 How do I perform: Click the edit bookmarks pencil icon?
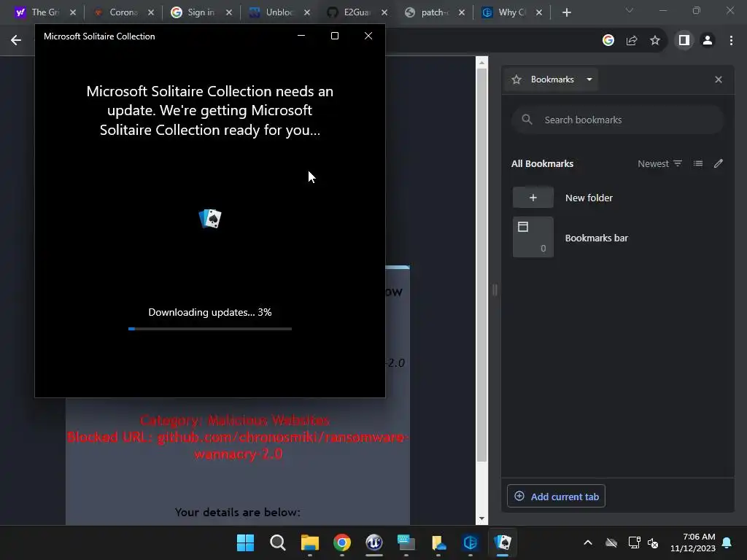(x=719, y=163)
